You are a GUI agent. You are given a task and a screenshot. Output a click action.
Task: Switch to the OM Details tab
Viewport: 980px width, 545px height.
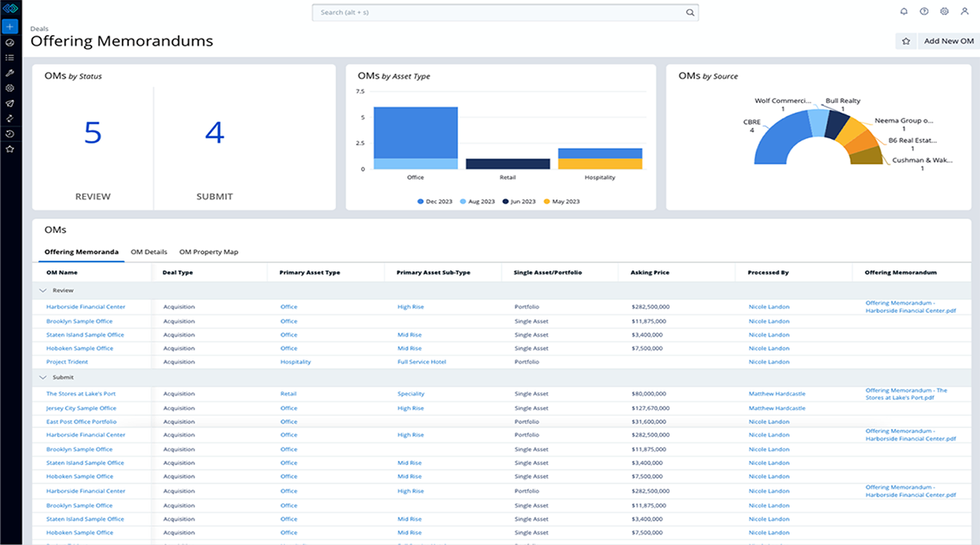149,252
